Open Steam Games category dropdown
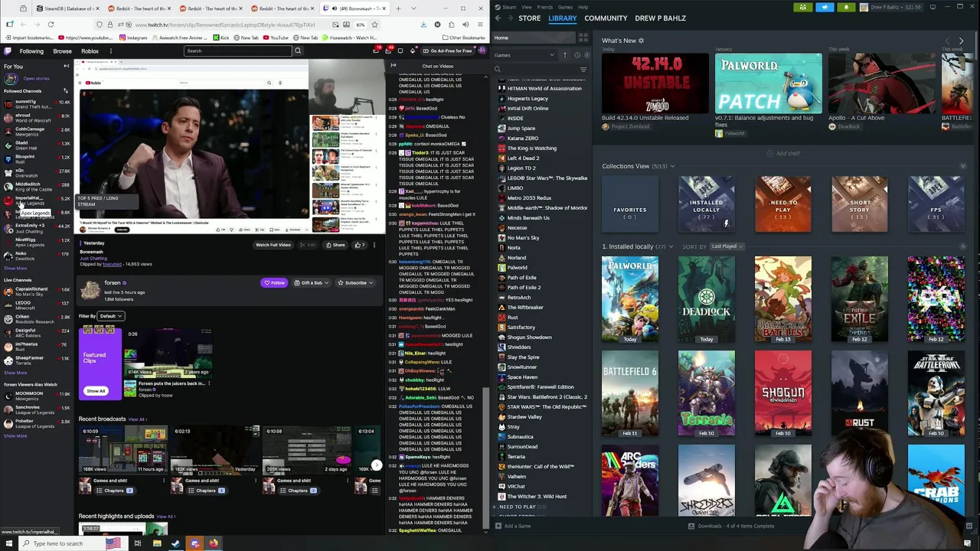 tap(524, 55)
